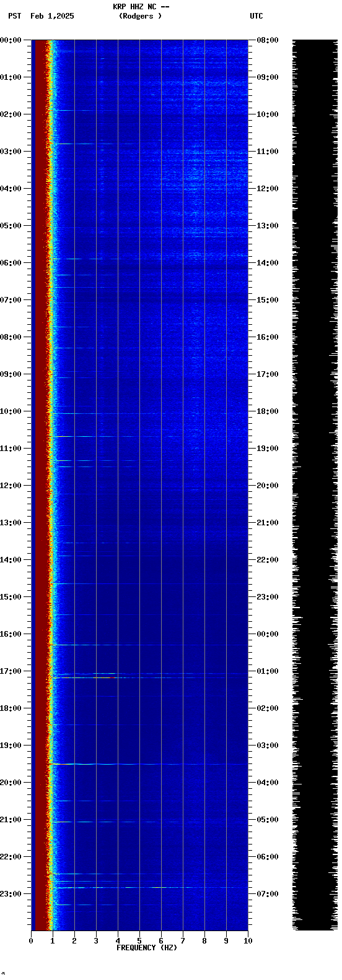Image resolution: width=342 pixels, height=980 pixels.
Task: Click the UTC 01:00 time tick label
Action: point(268,671)
